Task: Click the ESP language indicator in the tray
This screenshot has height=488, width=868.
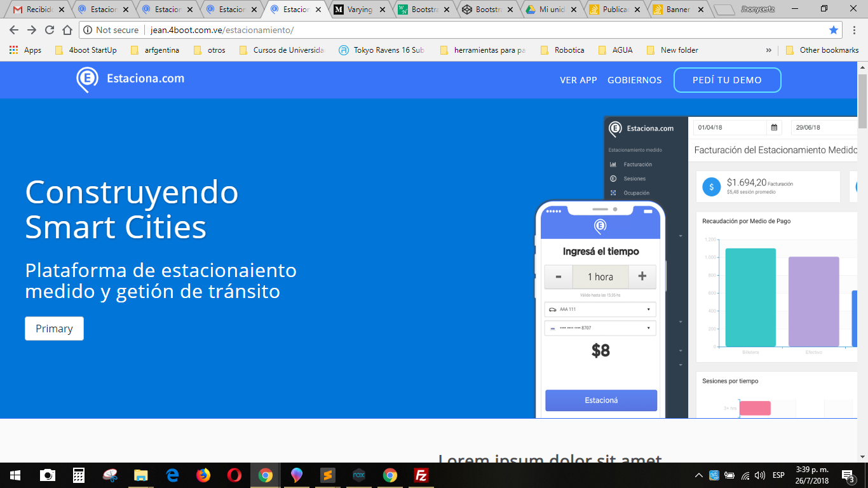Action: pos(778,475)
